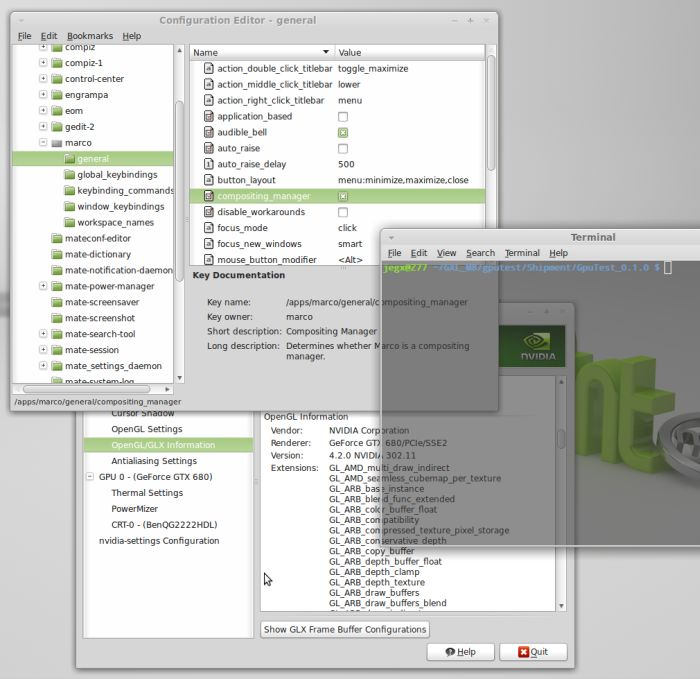Click the gedit-2 folder icon
This screenshot has width=700, height=679.
click(x=57, y=127)
